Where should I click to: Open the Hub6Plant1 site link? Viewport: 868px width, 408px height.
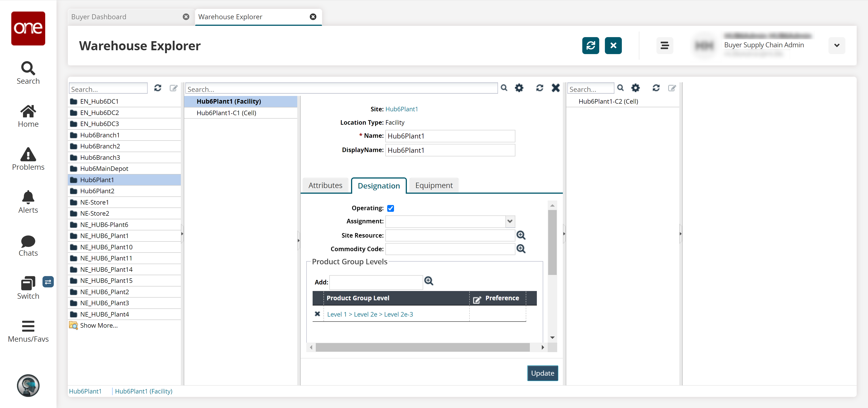(401, 109)
